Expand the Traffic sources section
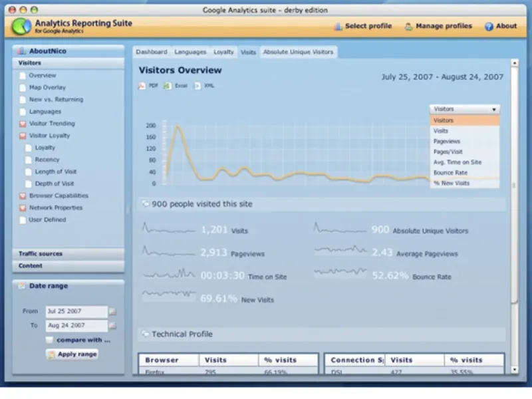532x399 pixels. coord(68,254)
